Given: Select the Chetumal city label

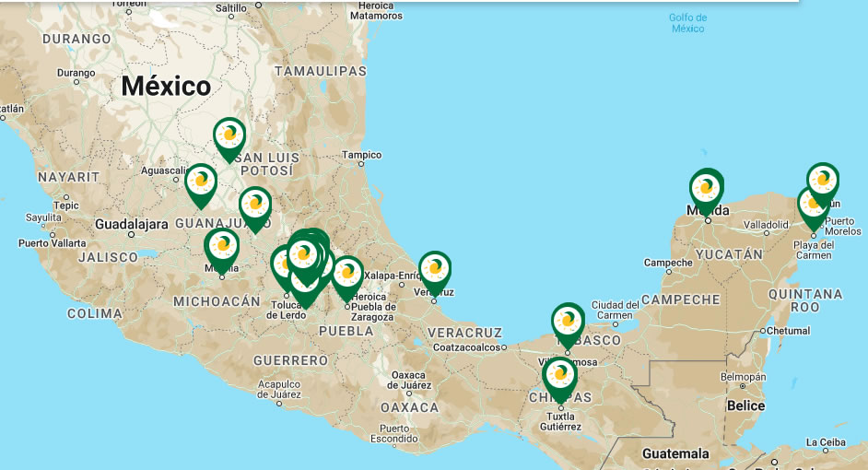Looking at the screenshot, I should [788, 331].
